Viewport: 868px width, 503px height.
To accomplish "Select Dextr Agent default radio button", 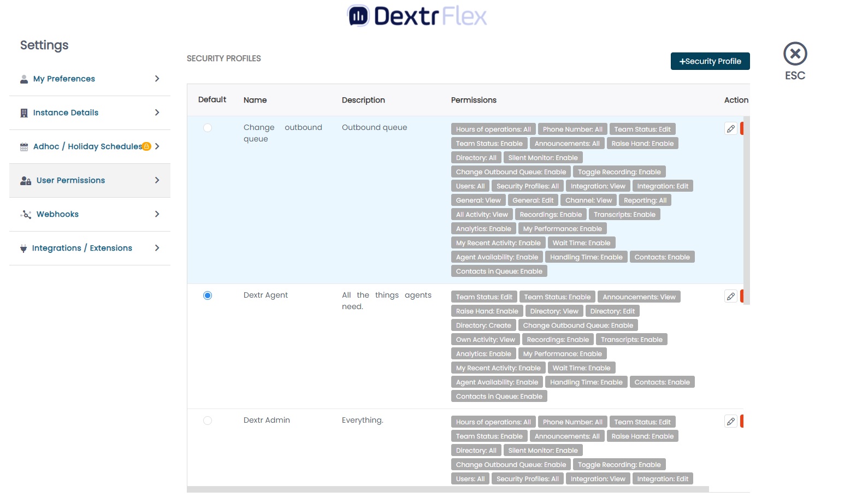I will (x=208, y=295).
